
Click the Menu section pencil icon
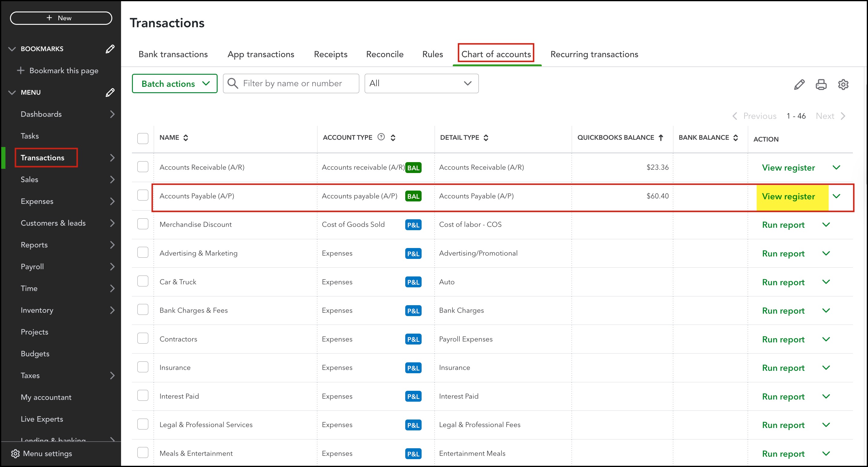pyautogui.click(x=110, y=92)
